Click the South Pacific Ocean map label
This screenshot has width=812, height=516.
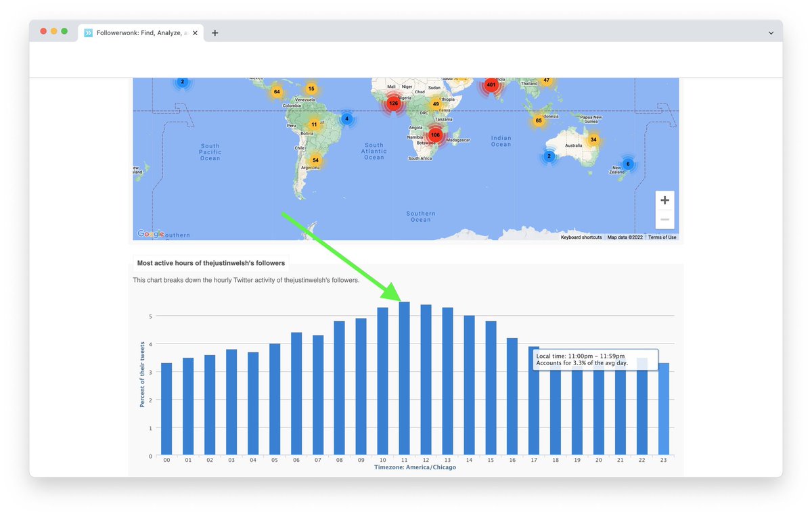[x=210, y=152]
